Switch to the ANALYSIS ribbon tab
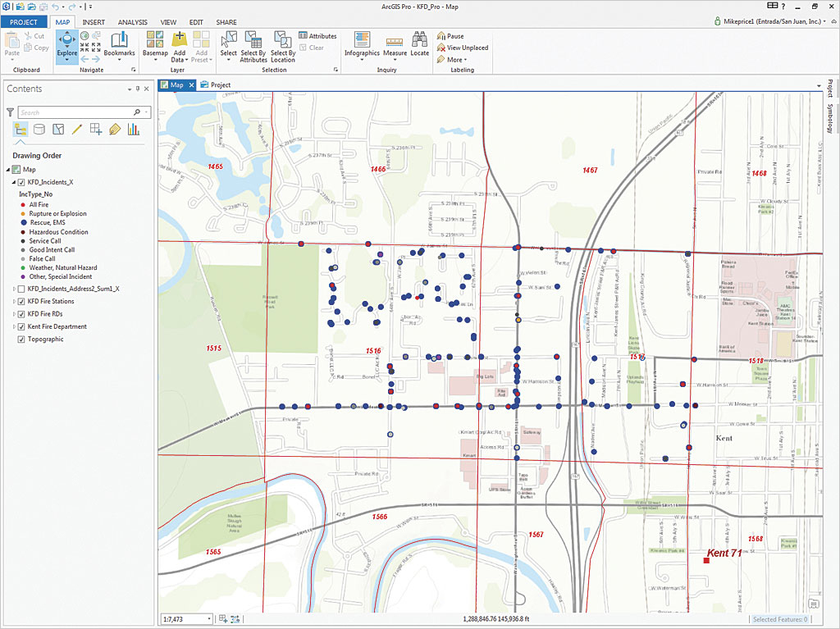Screen dimensions: 840x629 pos(133,22)
